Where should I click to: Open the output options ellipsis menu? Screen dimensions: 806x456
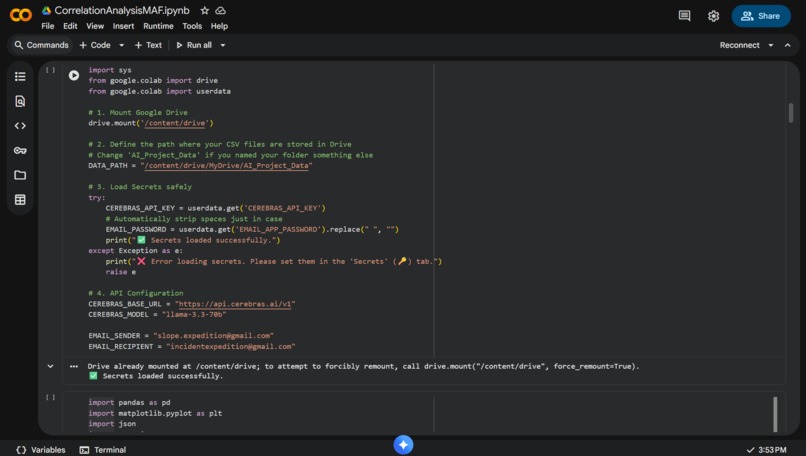(74, 367)
